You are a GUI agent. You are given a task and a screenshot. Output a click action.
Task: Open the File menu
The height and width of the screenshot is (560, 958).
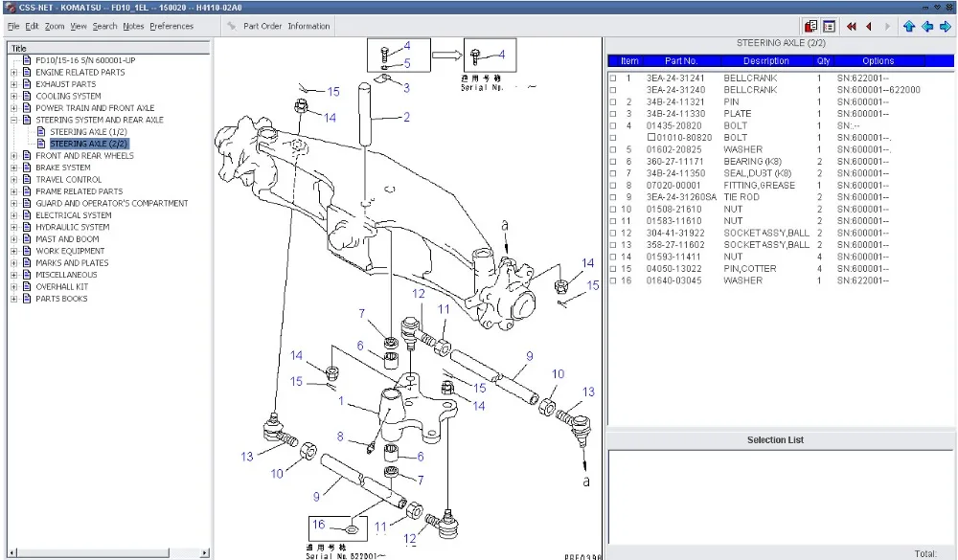pos(12,26)
